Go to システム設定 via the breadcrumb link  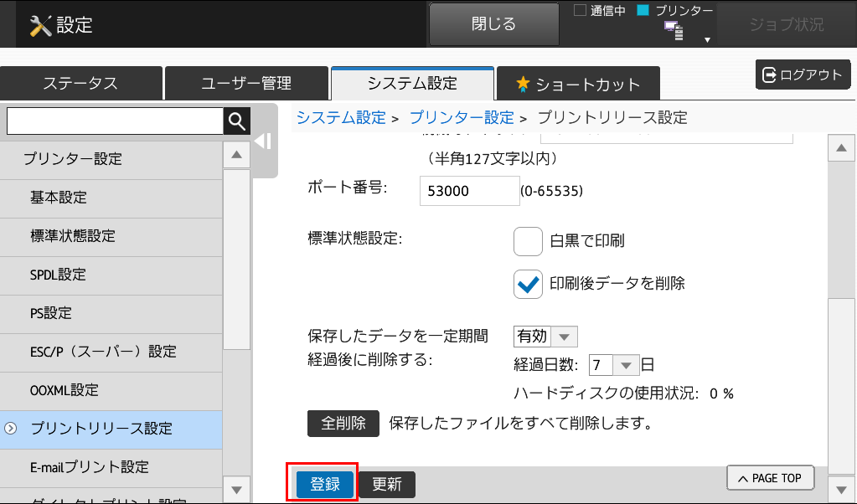click(x=341, y=117)
